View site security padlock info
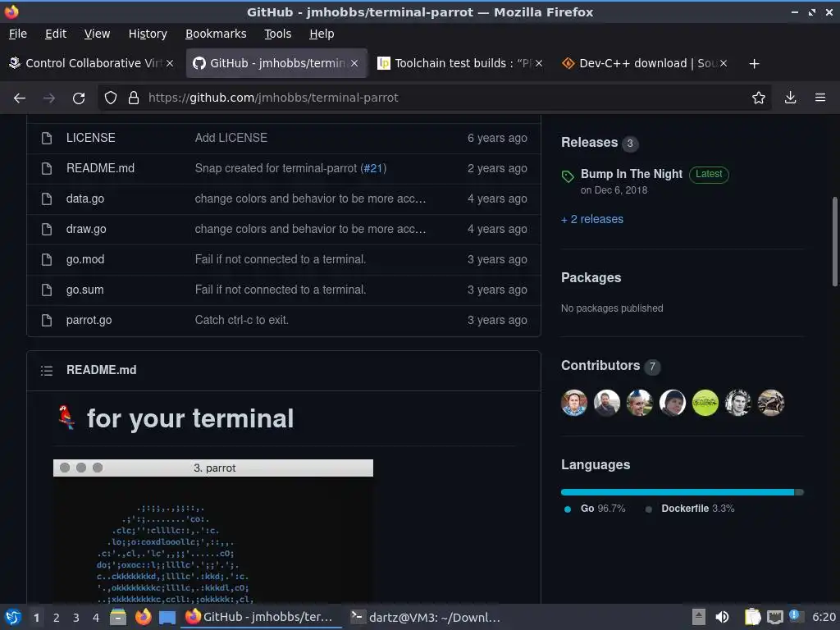 click(x=134, y=98)
